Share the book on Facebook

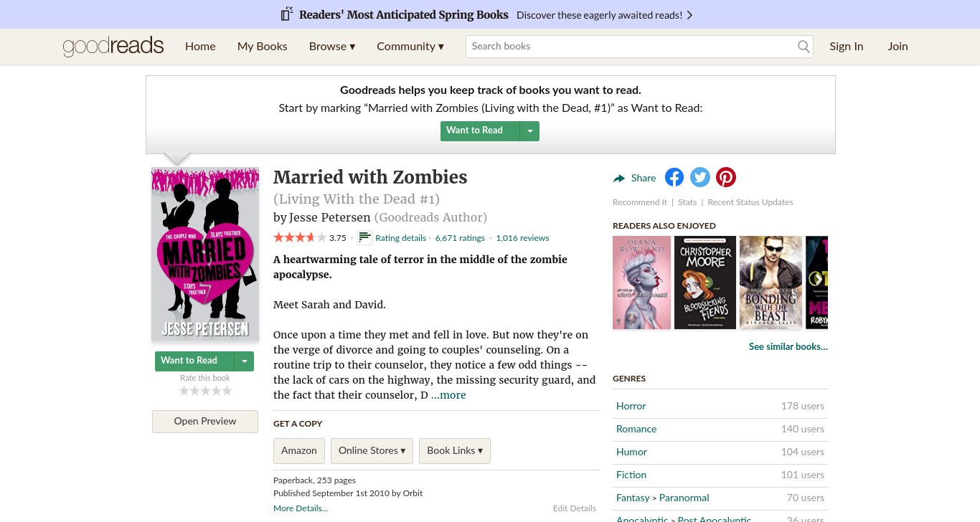pyautogui.click(x=674, y=177)
